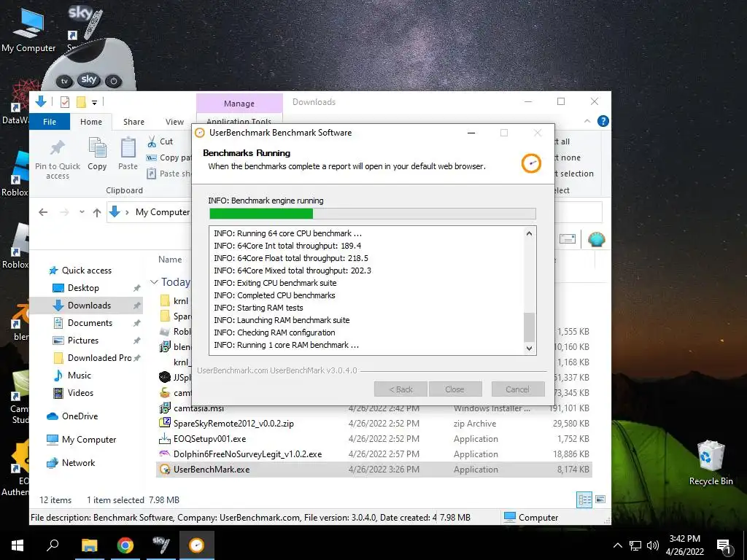Open Sky remote app in taskbar
Screen dimensions: 747x560
pos(161,545)
